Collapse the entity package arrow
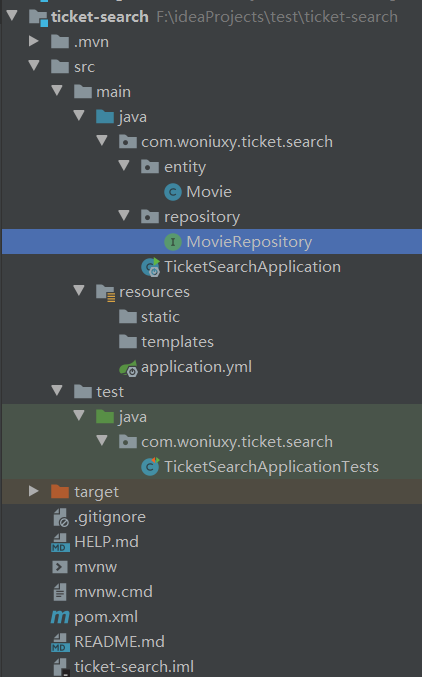 124,165
